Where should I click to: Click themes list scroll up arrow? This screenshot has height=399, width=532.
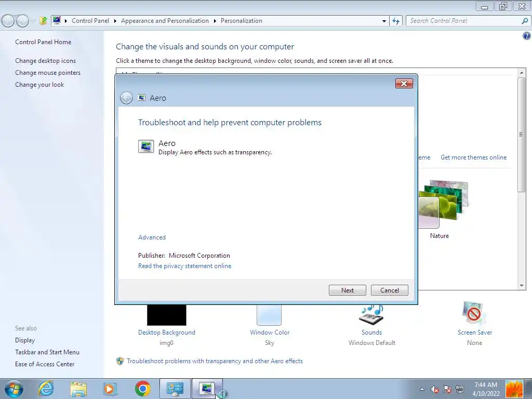point(522,73)
